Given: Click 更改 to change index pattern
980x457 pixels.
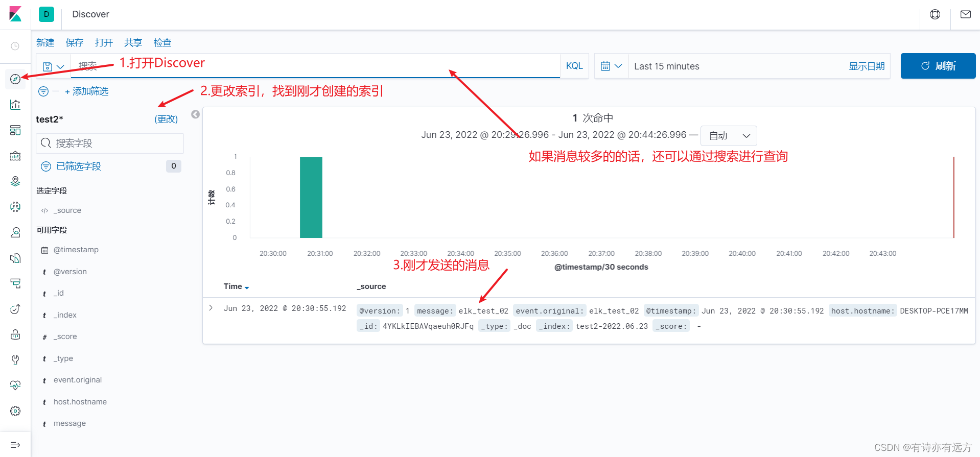Looking at the screenshot, I should (166, 119).
